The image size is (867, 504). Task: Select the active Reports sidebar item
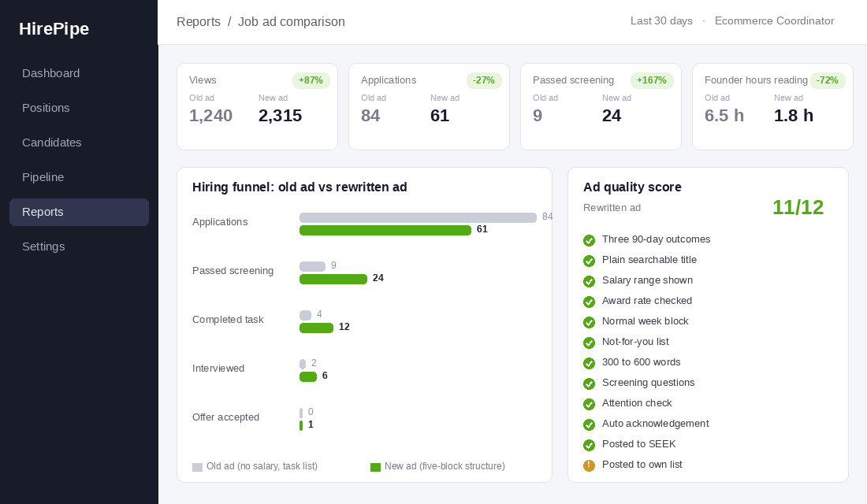pos(79,212)
